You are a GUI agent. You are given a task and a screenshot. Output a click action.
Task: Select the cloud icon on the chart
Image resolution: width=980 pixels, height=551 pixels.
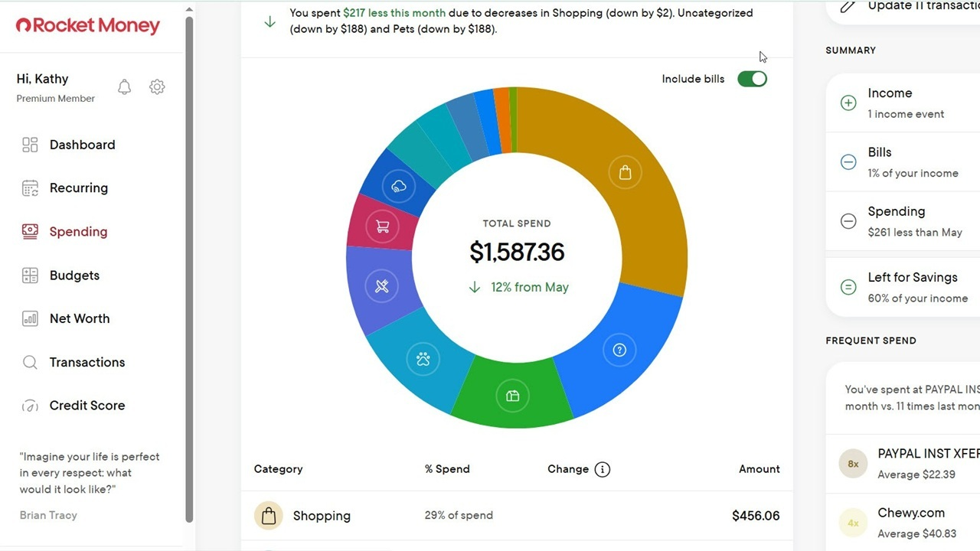click(x=398, y=185)
